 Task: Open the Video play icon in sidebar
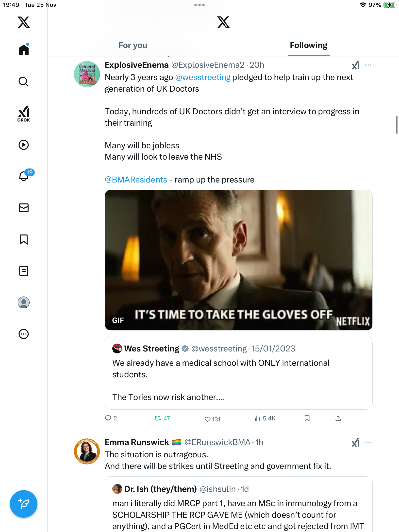24,145
